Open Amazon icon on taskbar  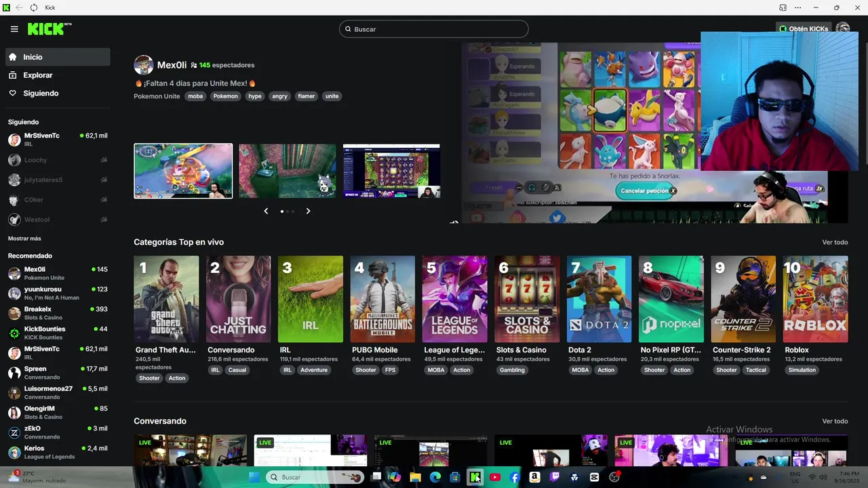pyautogui.click(x=534, y=477)
